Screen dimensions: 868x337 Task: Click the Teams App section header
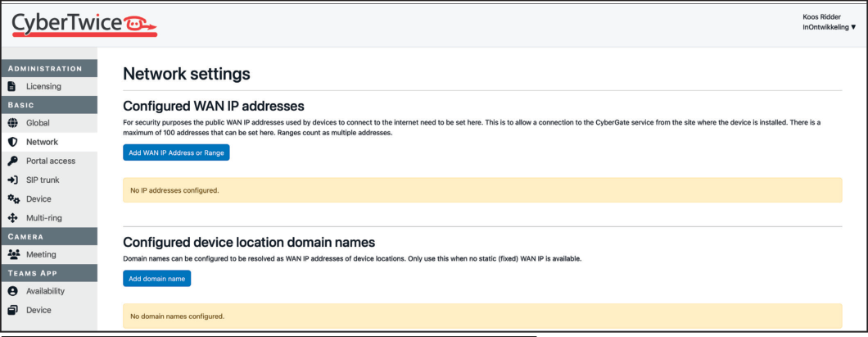click(x=49, y=273)
